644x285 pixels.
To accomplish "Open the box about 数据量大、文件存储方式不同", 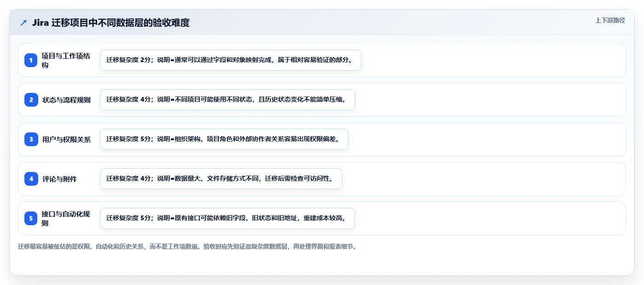I will tap(221, 179).
